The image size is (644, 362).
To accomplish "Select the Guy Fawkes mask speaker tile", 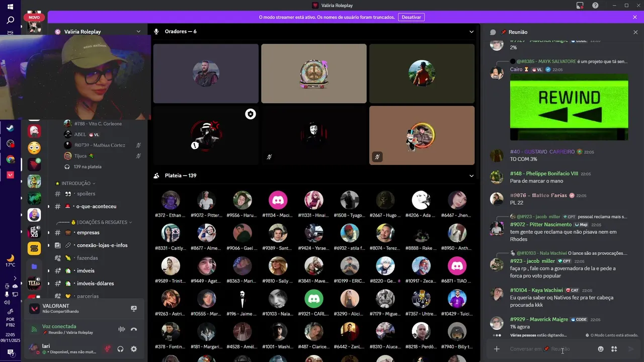I will tap(314, 135).
